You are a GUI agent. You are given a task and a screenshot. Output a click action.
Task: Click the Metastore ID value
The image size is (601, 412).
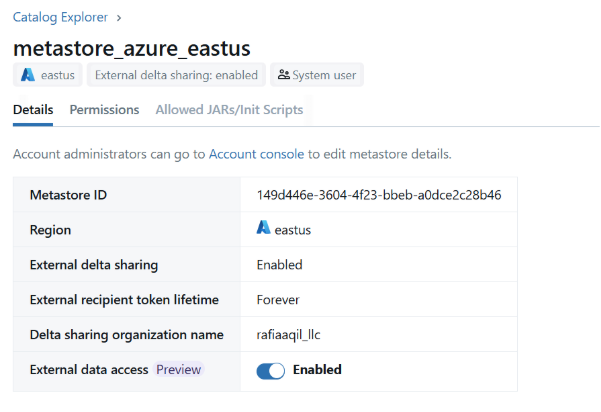379,194
